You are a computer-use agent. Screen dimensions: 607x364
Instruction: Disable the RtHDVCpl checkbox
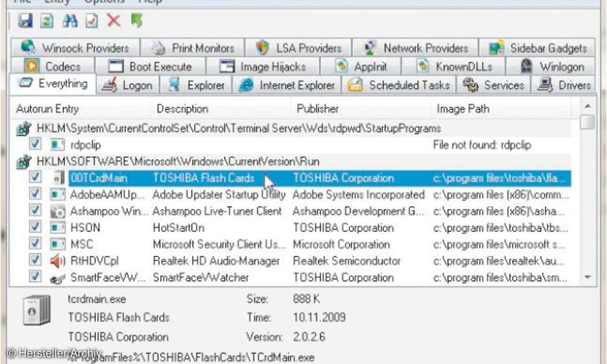35,261
